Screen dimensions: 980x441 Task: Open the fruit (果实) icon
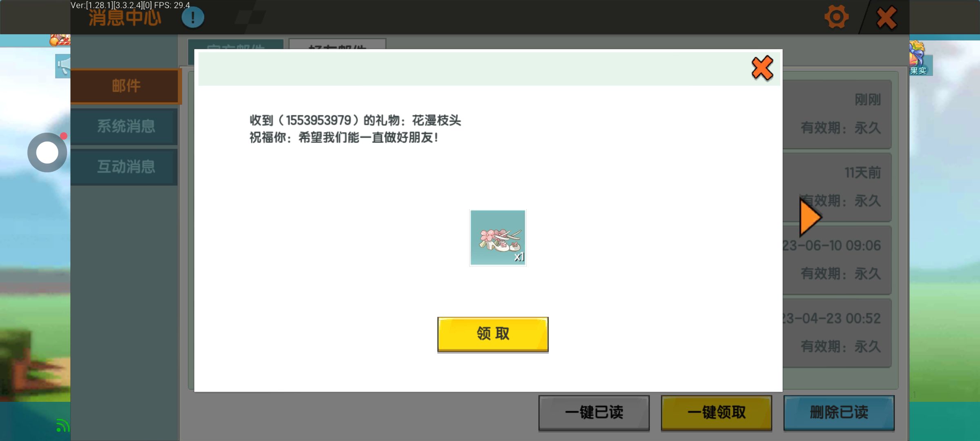click(x=918, y=59)
